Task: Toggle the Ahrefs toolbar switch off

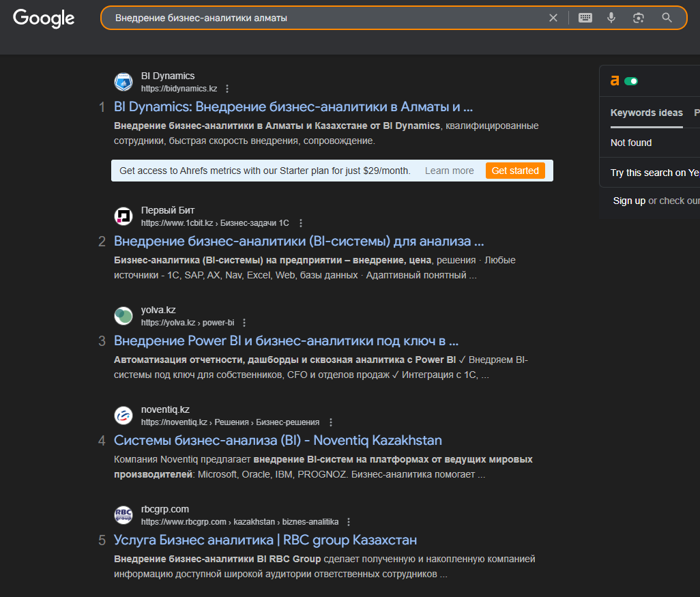Action: pos(631,81)
